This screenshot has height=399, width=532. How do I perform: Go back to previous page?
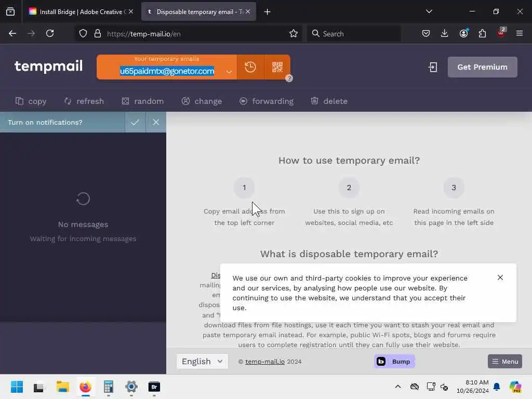point(12,34)
